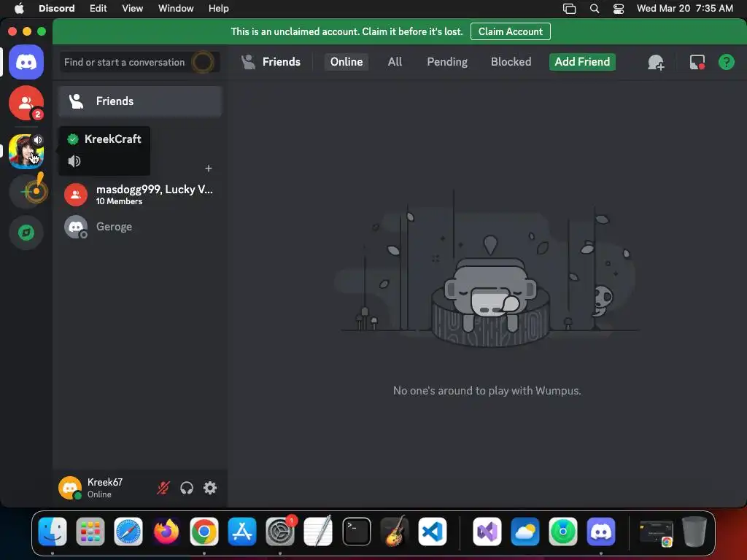Open the Help menu
The height and width of the screenshot is (560, 747).
pyautogui.click(x=219, y=9)
